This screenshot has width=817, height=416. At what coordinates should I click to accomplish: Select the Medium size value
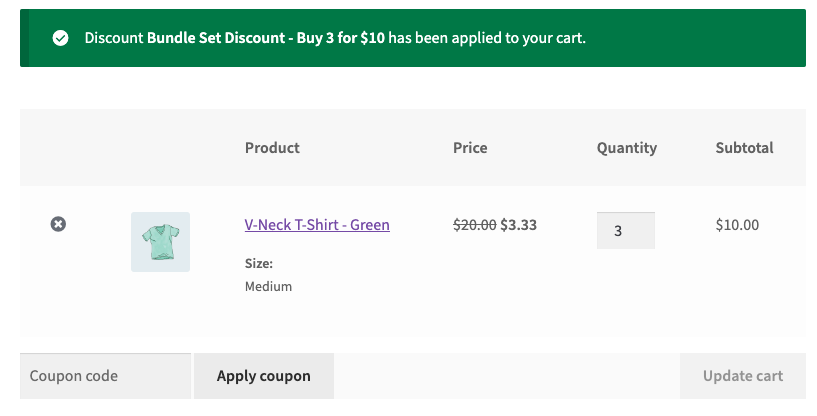268,286
